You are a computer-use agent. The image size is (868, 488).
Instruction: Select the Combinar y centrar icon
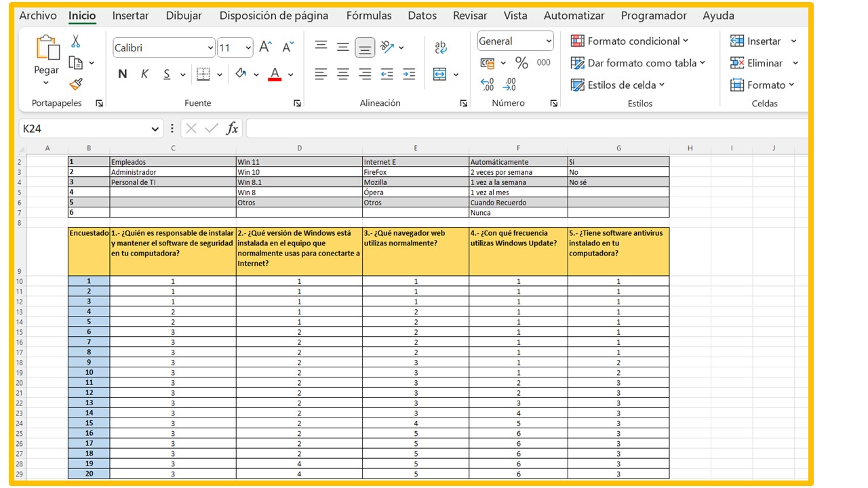[439, 74]
